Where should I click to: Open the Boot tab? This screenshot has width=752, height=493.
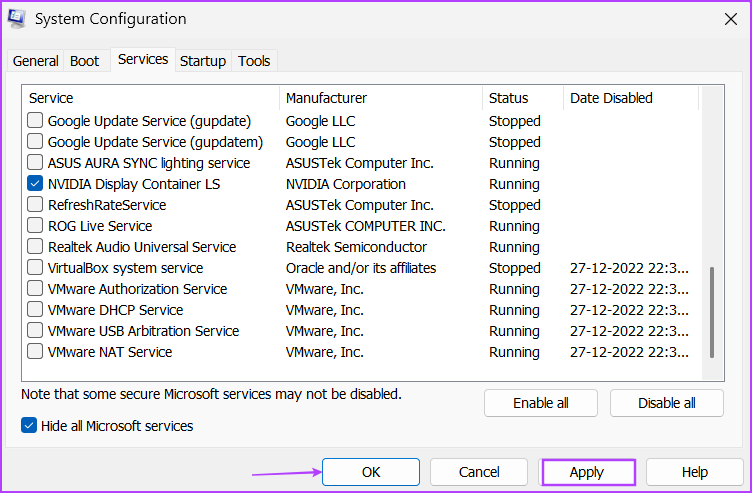pos(84,61)
